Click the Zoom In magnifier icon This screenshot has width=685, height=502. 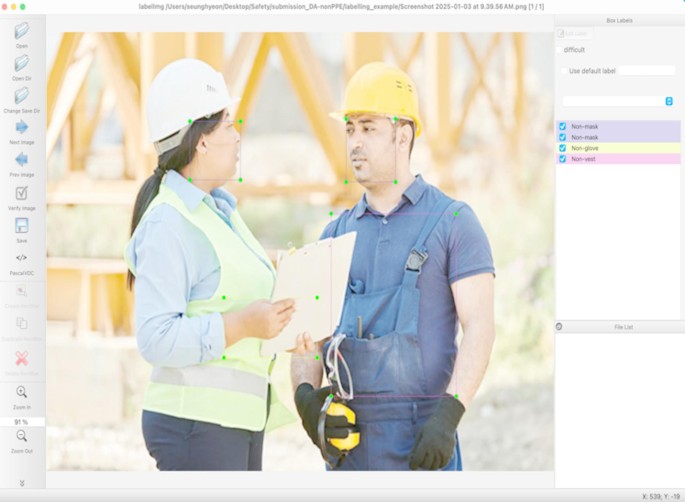[21, 392]
